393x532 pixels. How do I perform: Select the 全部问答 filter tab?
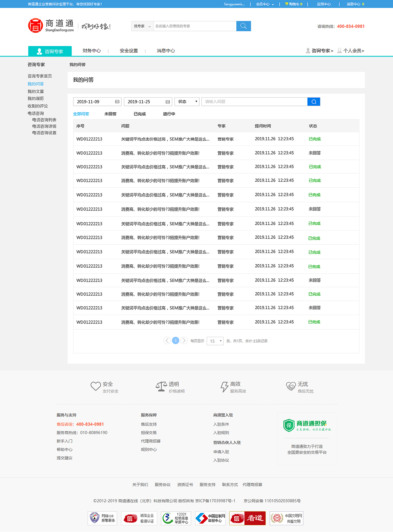point(81,114)
